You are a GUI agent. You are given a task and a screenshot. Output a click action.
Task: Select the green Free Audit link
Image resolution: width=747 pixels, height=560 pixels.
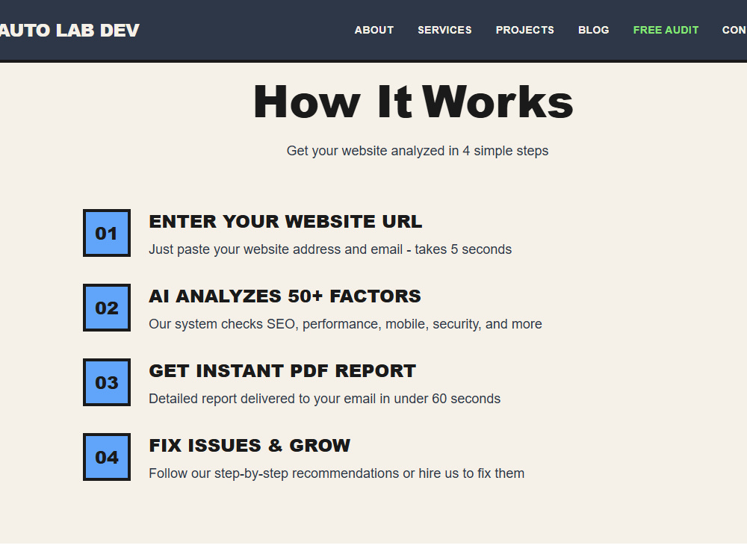tap(666, 30)
